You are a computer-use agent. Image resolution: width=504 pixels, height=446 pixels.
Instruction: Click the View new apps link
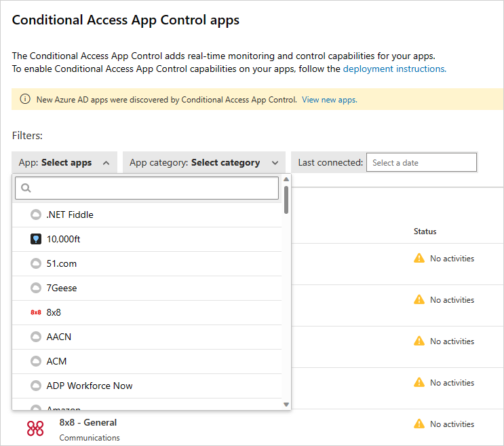click(x=330, y=100)
